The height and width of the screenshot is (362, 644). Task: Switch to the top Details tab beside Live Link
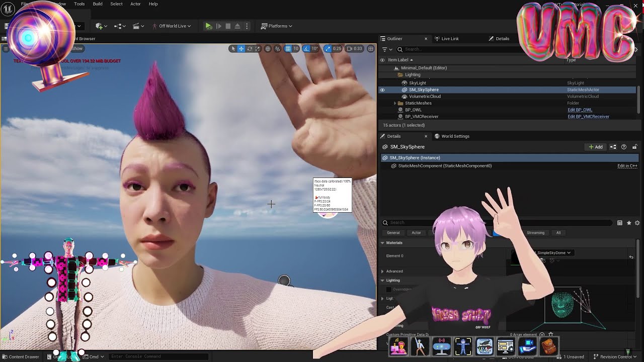click(x=499, y=39)
